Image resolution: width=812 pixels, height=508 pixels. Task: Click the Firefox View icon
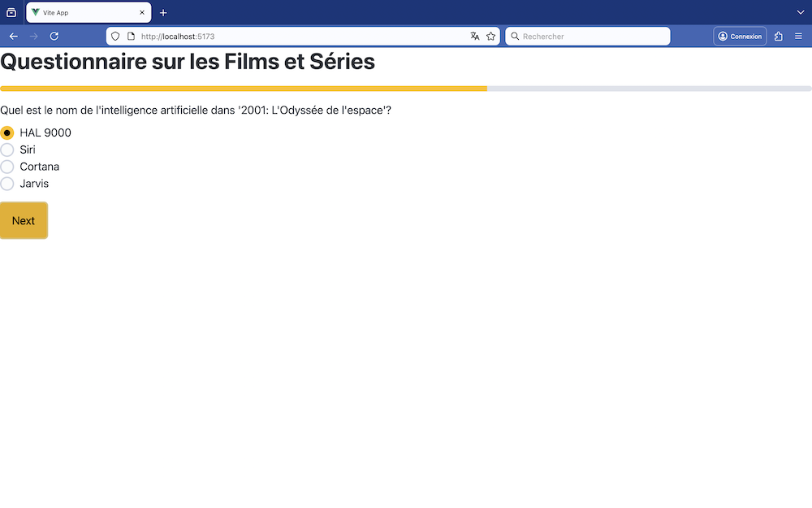click(x=11, y=12)
